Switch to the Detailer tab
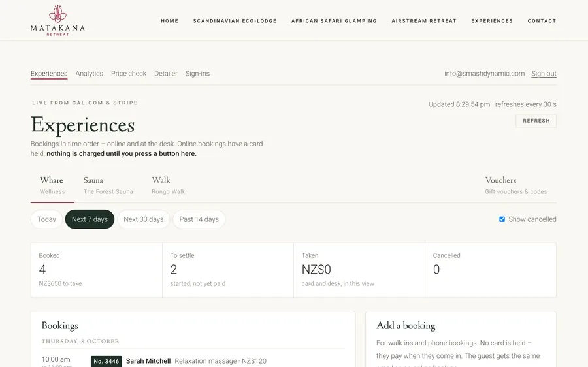This screenshot has width=588, height=367. tap(166, 74)
